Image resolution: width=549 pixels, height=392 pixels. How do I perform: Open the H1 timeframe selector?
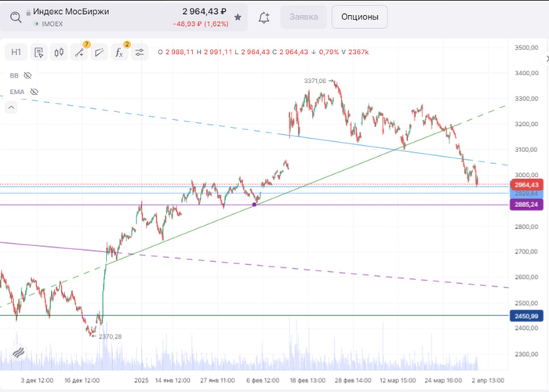[x=16, y=53]
